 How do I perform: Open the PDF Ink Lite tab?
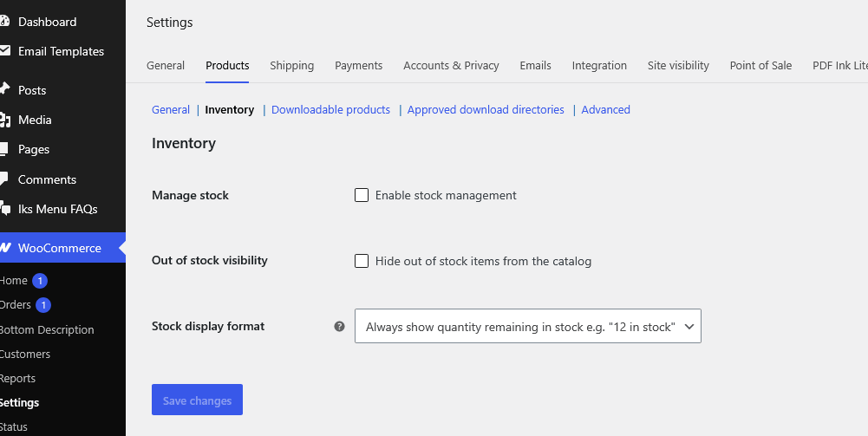pyautogui.click(x=839, y=65)
